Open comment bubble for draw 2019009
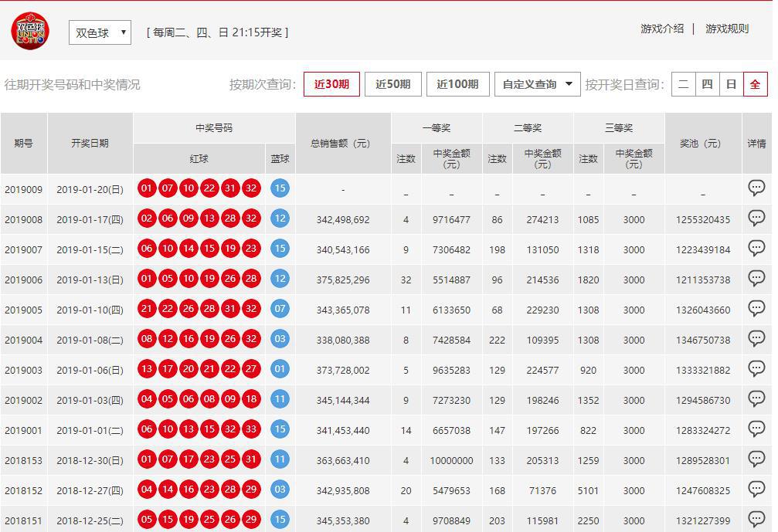Image resolution: width=778 pixels, height=532 pixels. point(757,187)
